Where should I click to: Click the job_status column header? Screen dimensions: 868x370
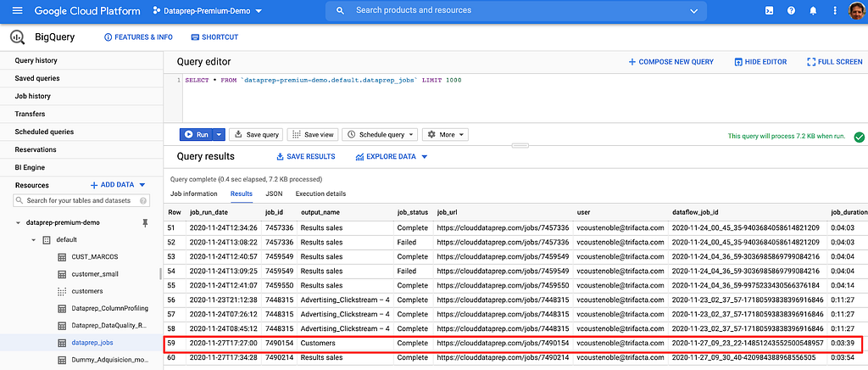(x=413, y=212)
